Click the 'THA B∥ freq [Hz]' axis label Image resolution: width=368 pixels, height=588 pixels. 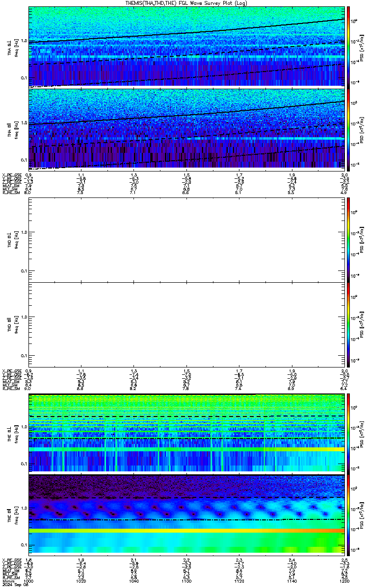[12, 129]
